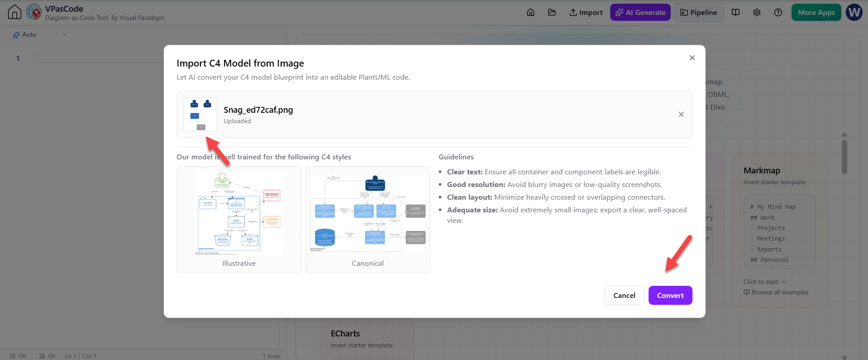Open the Pipeline button
Screen dimensions: 868x360
(x=698, y=12)
